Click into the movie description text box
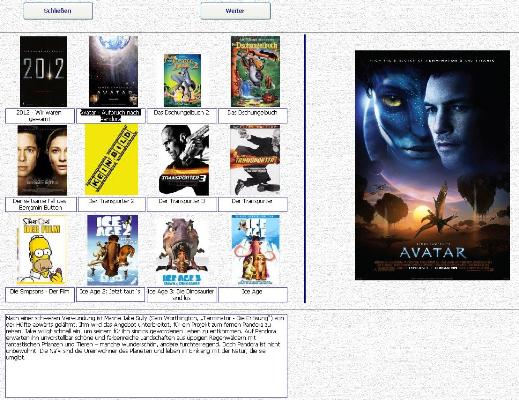 point(146,356)
